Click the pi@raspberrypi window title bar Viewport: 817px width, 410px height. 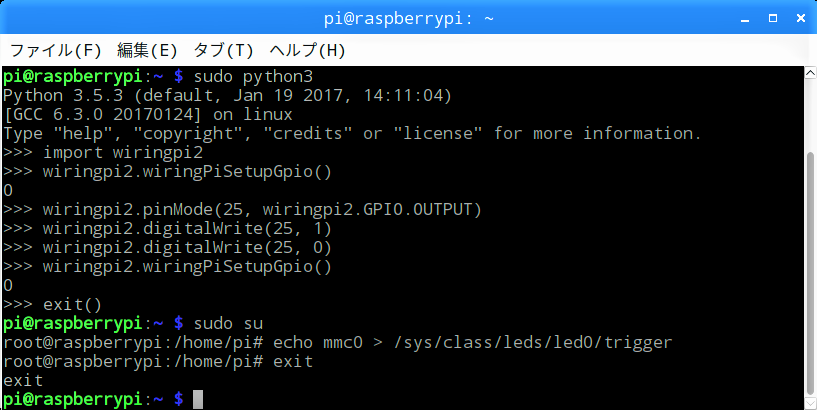pos(408,19)
